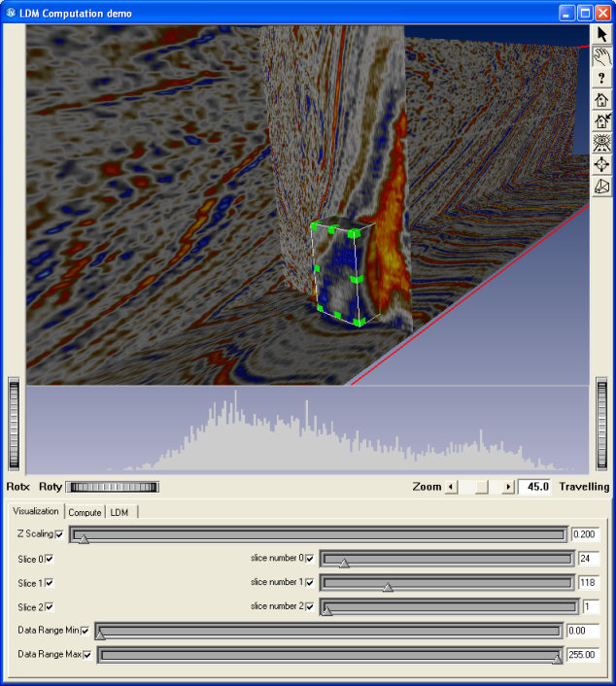Click the Roty thumbwheel
This screenshot has height=686, width=616.
coord(113,487)
